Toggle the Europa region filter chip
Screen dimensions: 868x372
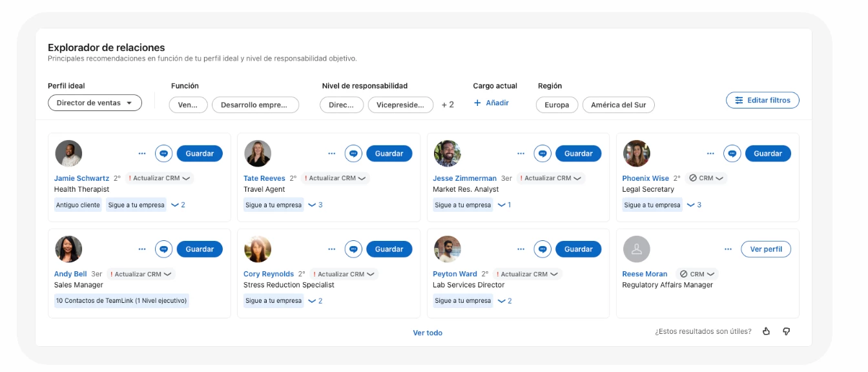tap(557, 105)
